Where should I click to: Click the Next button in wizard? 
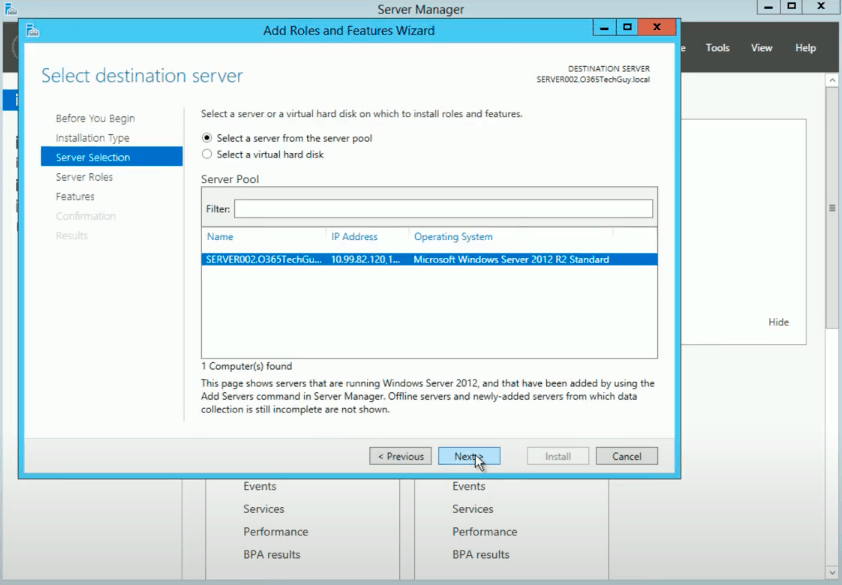tap(469, 456)
